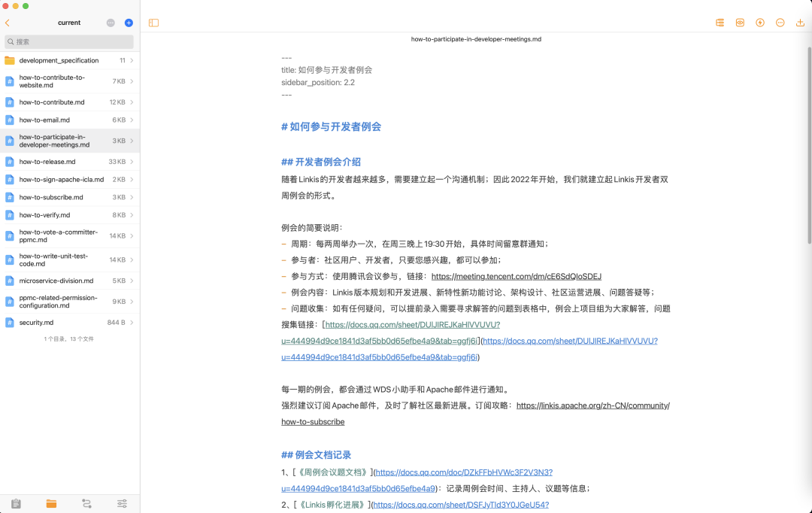Open the orange ellipsis more menu
Image resolution: width=812 pixels, height=513 pixels.
[x=780, y=23]
